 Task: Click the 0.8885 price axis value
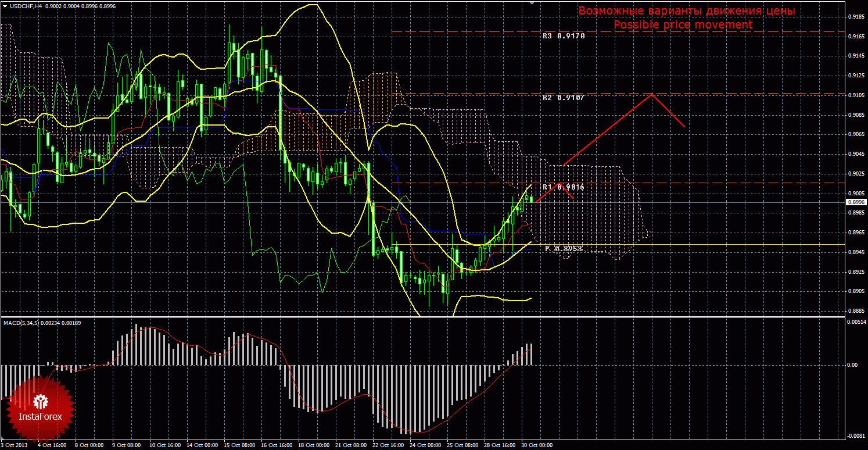pyautogui.click(x=856, y=311)
